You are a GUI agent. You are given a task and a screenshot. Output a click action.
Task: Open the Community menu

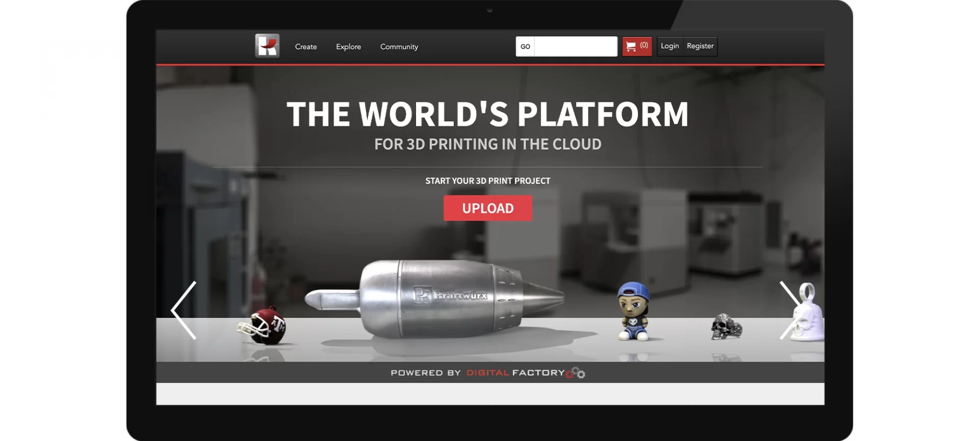(x=399, y=46)
